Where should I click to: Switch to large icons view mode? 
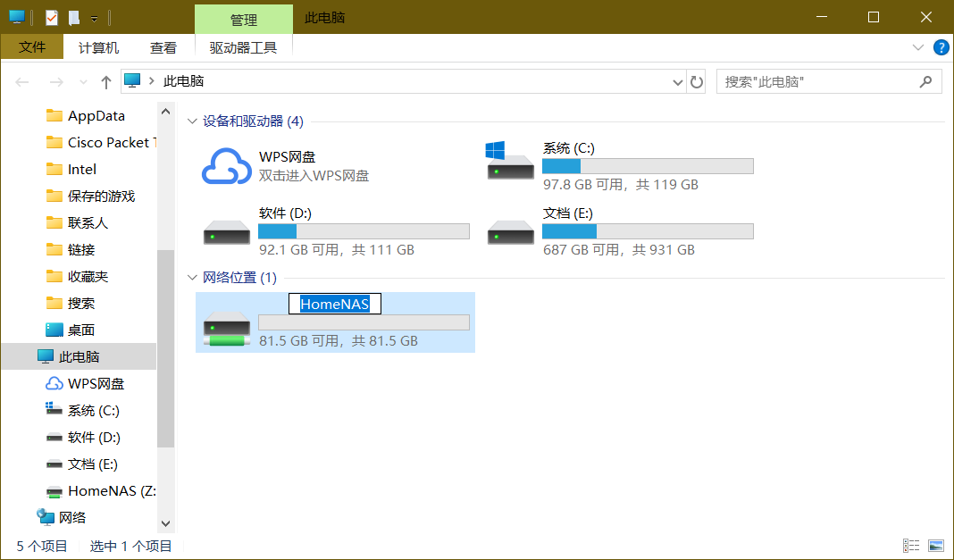pos(935,546)
